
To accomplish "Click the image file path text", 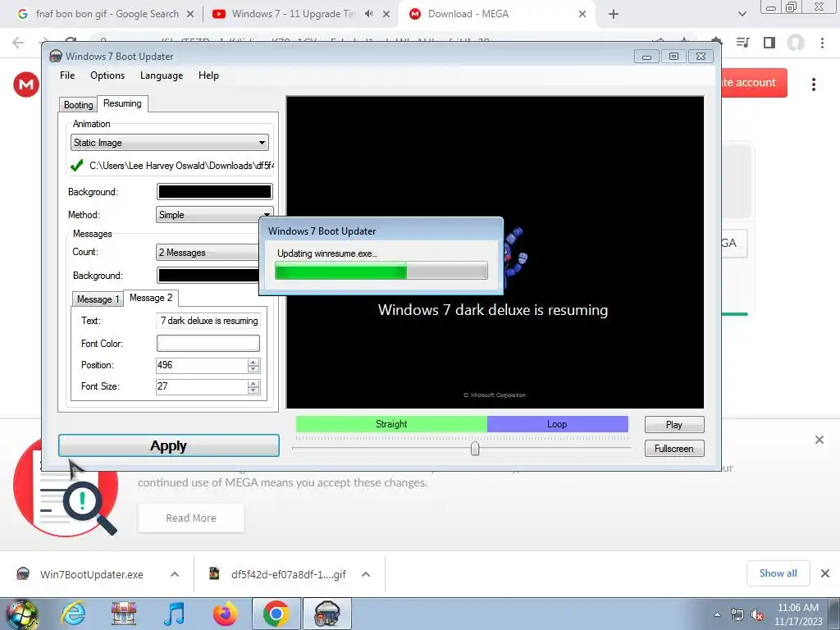I will coord(181,166).
